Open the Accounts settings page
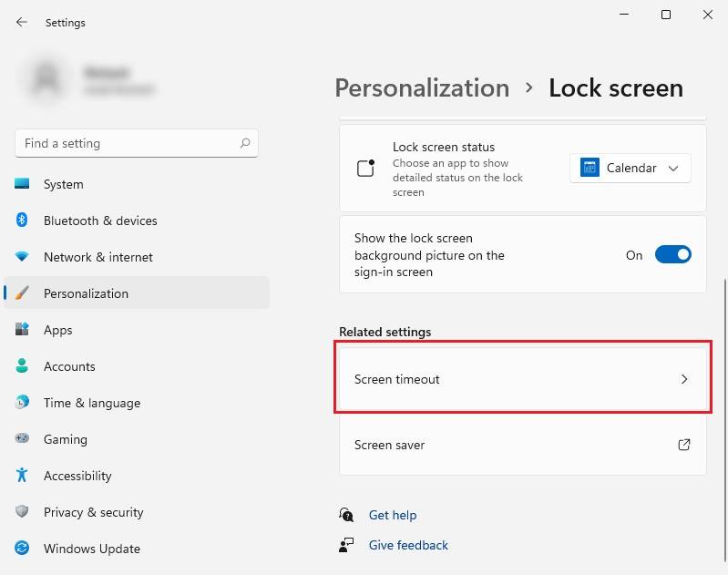728x575 pixels. click(69, 366)
